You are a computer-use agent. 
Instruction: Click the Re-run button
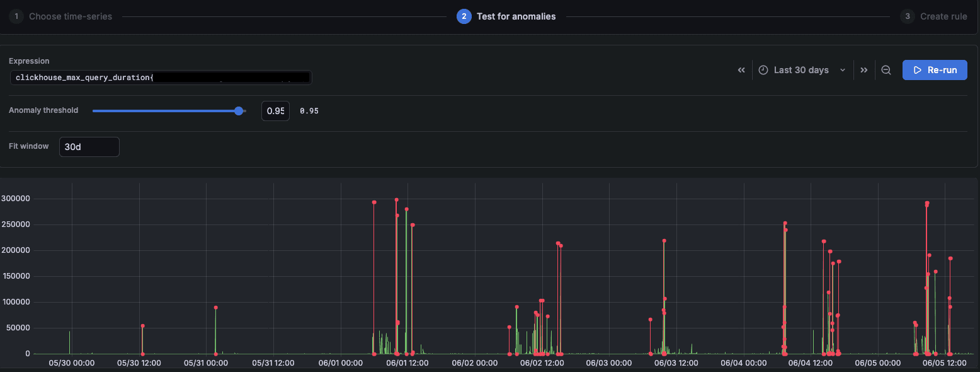pyautogui.click(x=935, y=70)
